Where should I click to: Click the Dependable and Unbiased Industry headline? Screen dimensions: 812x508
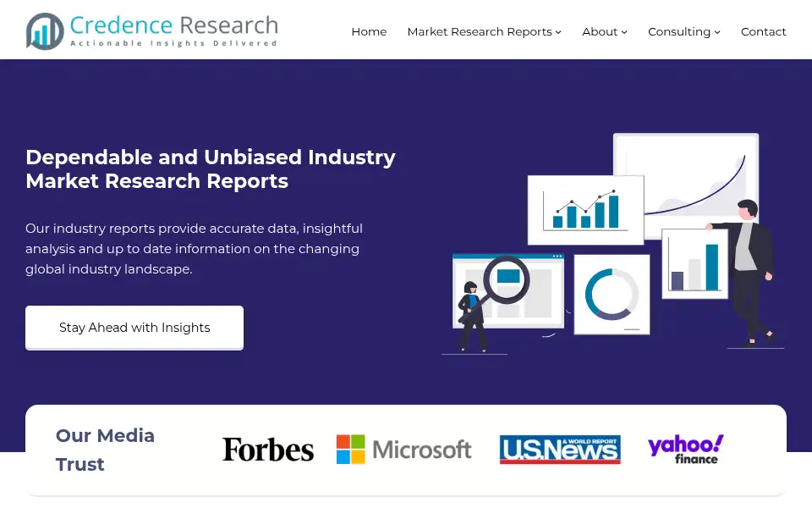(211, 169)
